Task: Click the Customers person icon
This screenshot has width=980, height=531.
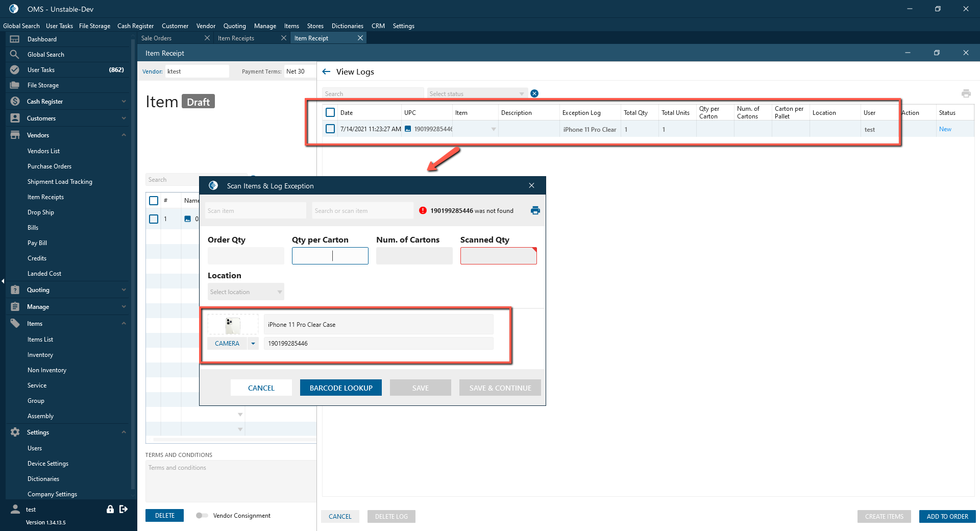Action: [x=15, y=118]
